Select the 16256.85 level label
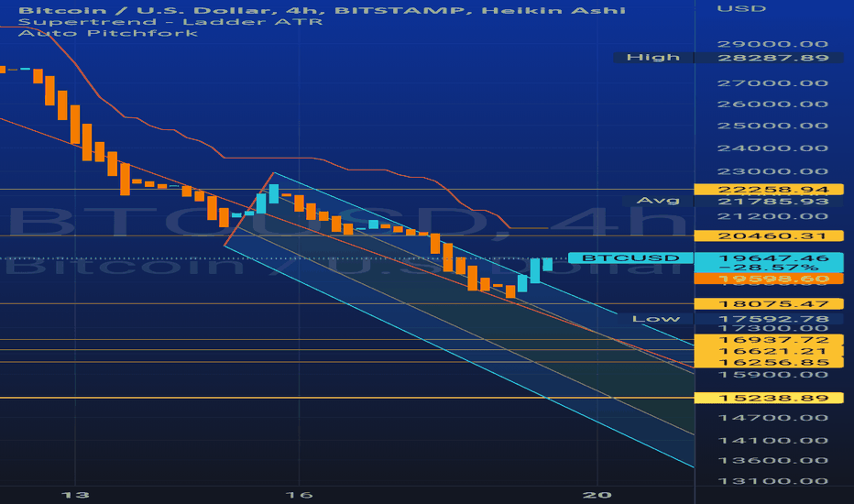 [769, 363]
